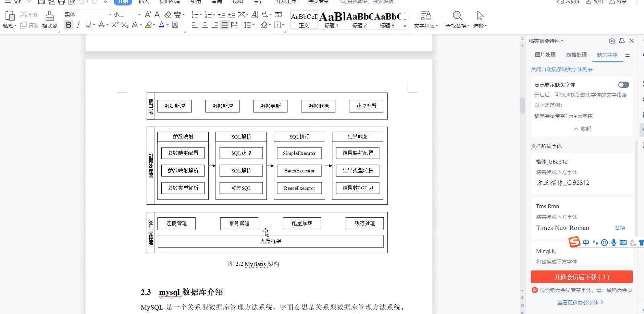Screen dimensions: 644x314
Task: Click the font color A swatch
Action: click(x=162, y=25)
